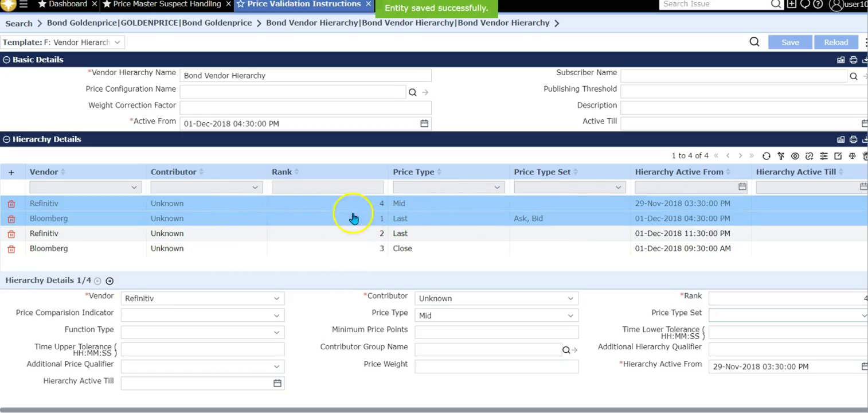Viewport: 868px width, 413px height.
Task: Open the help question mark icon
Action: click(x=818, y=4)
